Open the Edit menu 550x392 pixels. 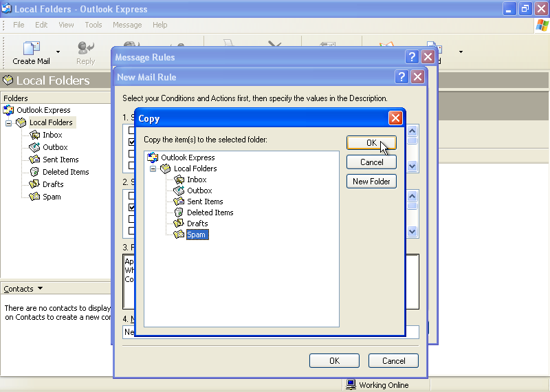[x=41, y=25]
